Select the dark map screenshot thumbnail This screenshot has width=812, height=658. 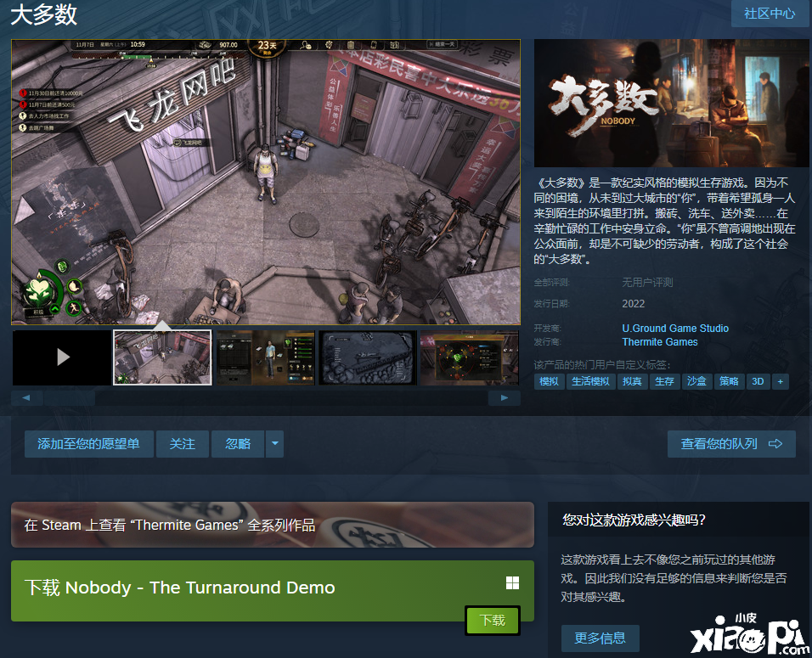(368, 357)
